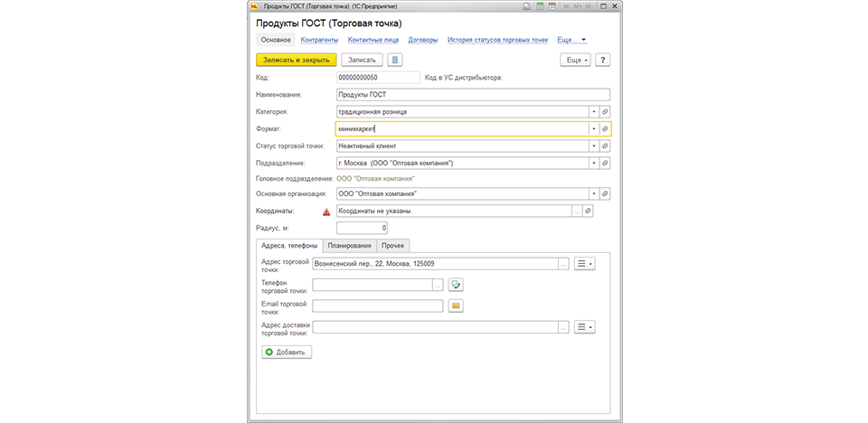Switch to the Основное tab
868x423 pixels.
pyautogui.click(x=276, y=40)
